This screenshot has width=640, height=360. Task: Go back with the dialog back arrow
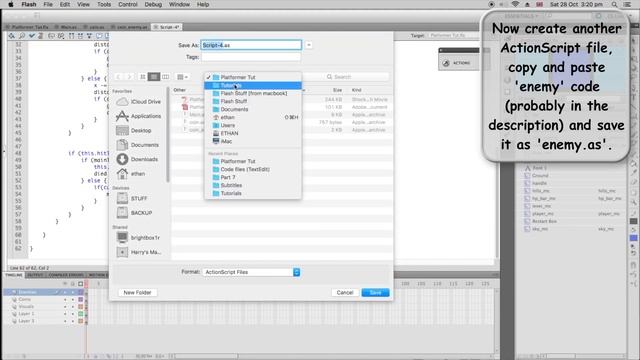coord(118,77)
